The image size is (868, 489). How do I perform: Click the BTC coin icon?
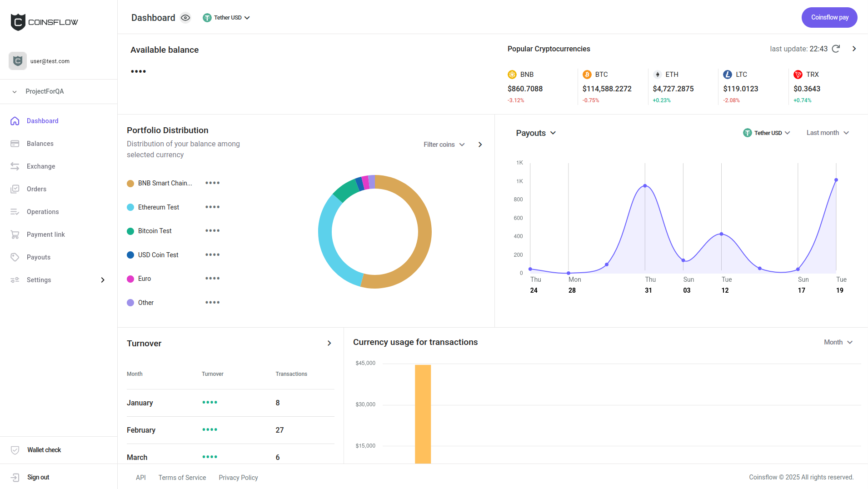pyautogui.click(x=587, y=75)
